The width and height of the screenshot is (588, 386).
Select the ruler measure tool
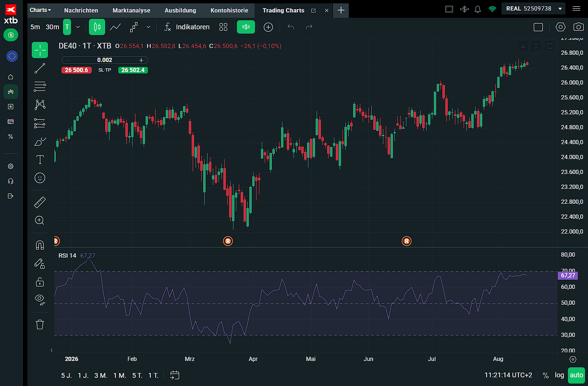[40, 202]
